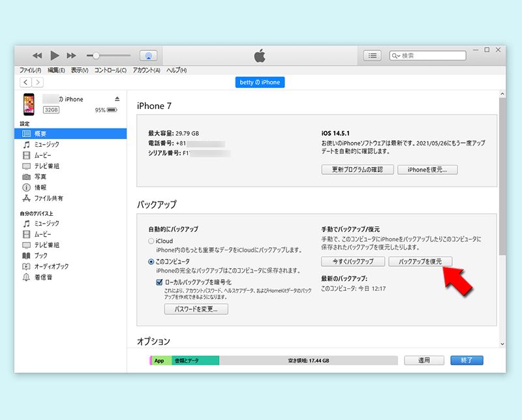Open オーディオブック in the device sidebar

pyautogui.click(x=52, y=266)
